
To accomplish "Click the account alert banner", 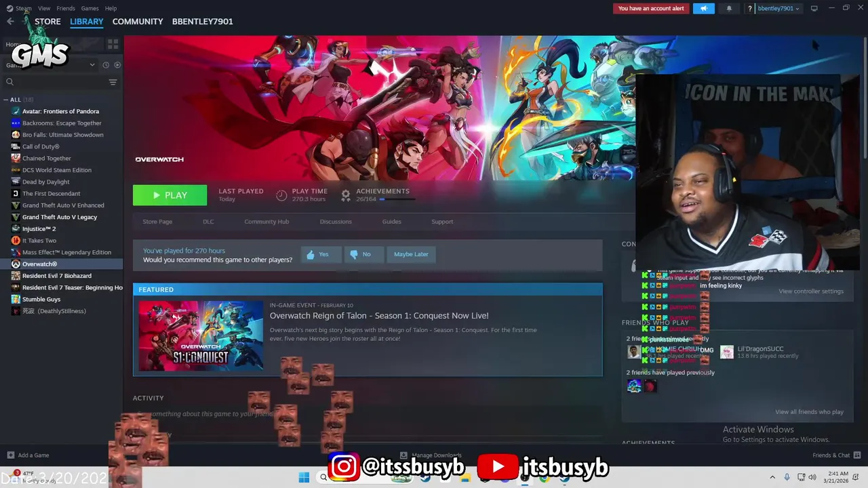I will click(651, 8).
